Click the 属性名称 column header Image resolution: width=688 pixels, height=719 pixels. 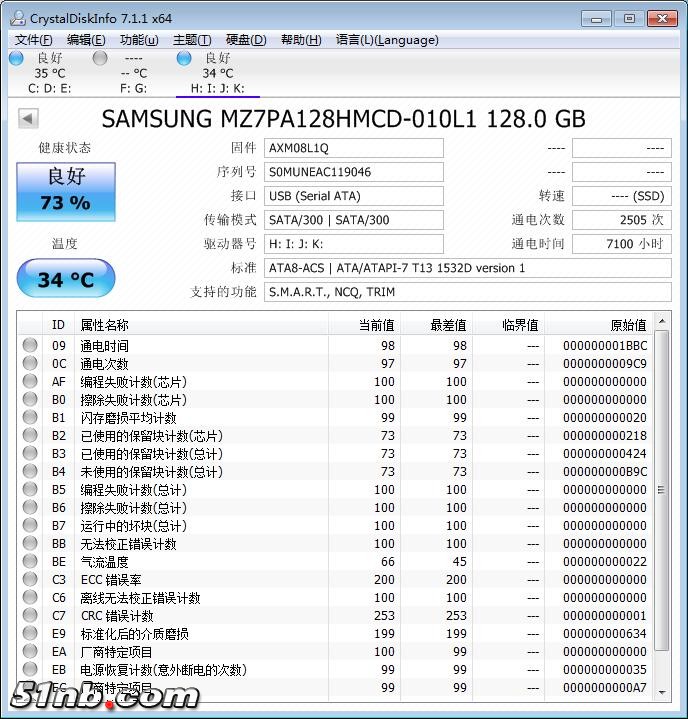[105, 325]
